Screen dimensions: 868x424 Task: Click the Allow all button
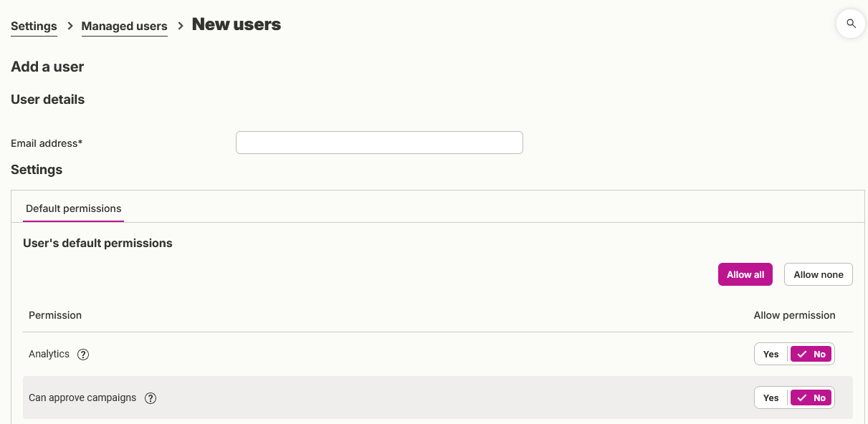(x=745, y=274)
